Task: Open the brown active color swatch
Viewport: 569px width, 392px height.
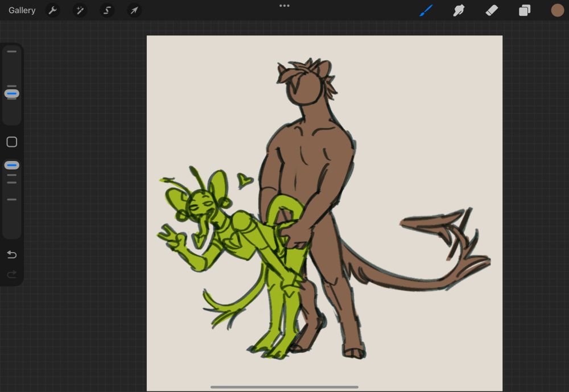Action: pyautogui.click(x=558, y=10)
